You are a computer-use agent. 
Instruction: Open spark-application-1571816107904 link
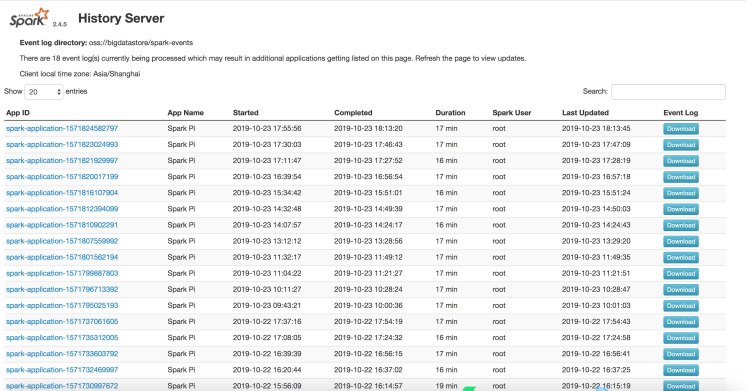point(62,193)
